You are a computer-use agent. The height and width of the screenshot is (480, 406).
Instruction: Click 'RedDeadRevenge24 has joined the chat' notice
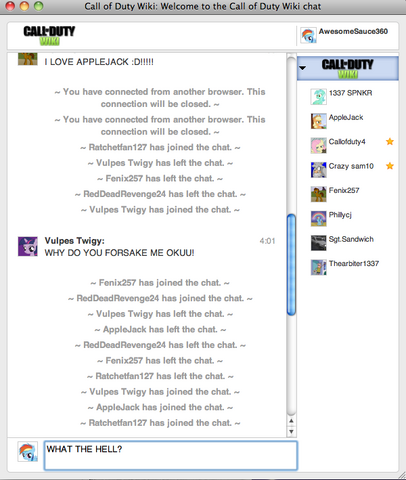click(160, 298)
